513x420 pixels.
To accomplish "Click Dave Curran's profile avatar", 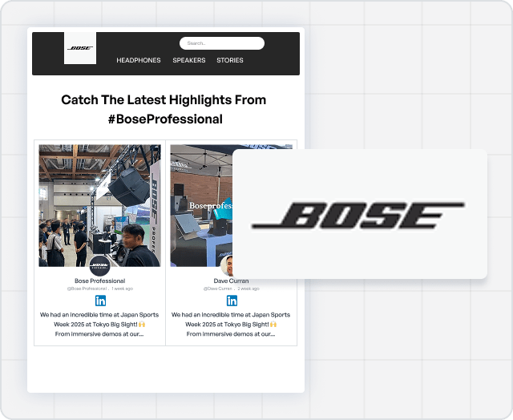I will coord(227,266).
